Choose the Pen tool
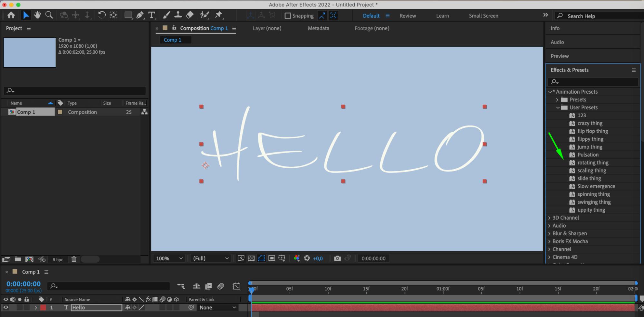The height and width of the screenshot is (317, 644). click(140, 15)
